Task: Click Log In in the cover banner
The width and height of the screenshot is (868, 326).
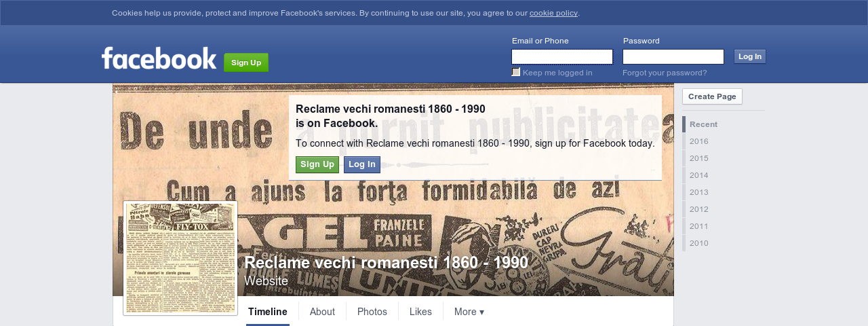Action: point(362,164)
